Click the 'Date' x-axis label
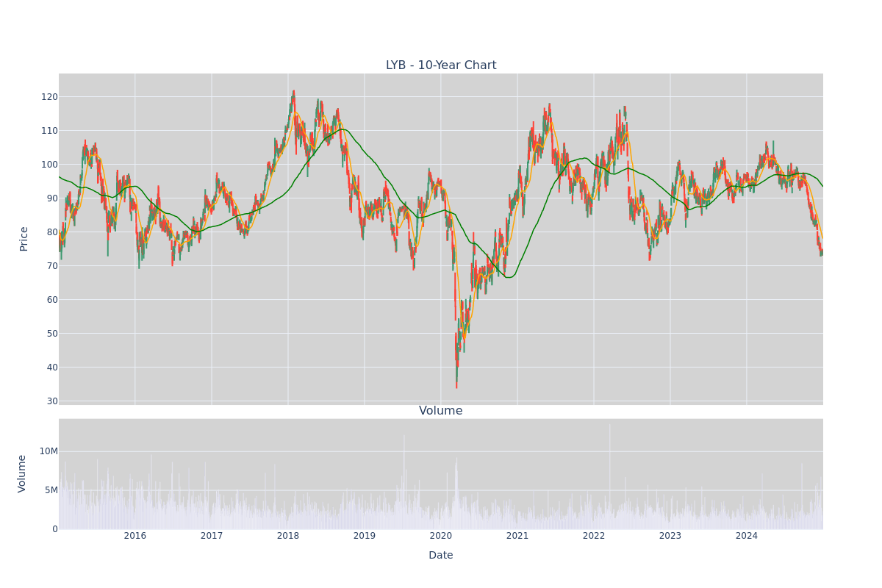Screen dimensions: 882x588 coord(441,556)
